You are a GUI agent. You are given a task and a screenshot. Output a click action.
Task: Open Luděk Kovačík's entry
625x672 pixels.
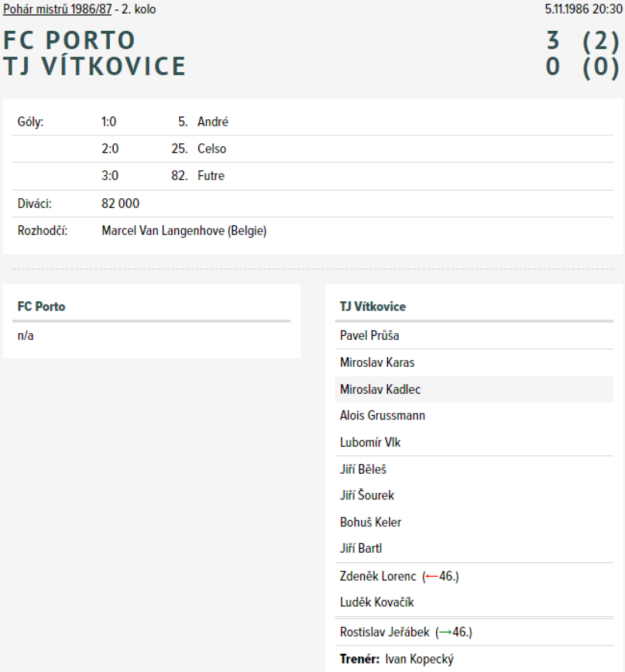pyautogui.click(x=376, y=603)
